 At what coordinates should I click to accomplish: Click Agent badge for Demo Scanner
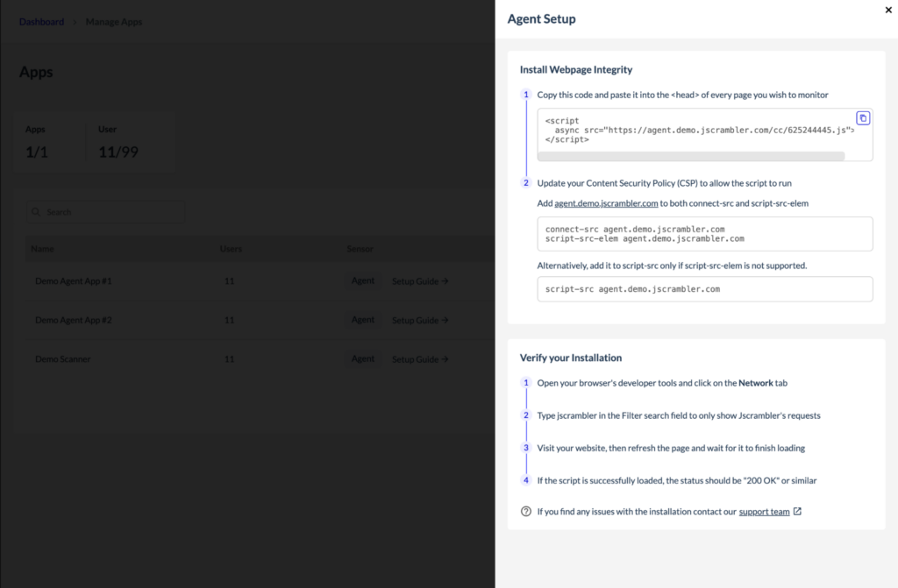[x=362, y=358]
